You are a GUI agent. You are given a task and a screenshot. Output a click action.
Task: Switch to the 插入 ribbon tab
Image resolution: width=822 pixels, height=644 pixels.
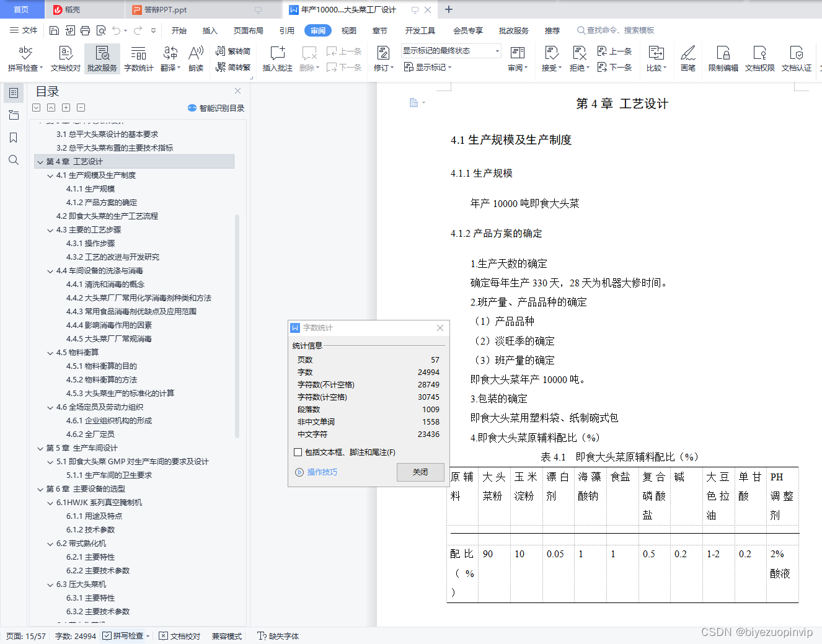(210, 30)
